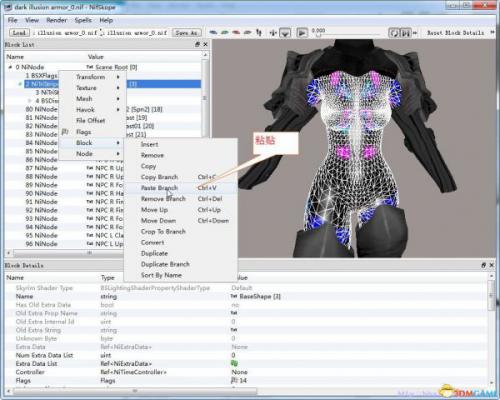The width and height of the screenshot is (500, 400).
Task: Expand the animation toolbar overflow chevron
Action: [x=415, y=33]
